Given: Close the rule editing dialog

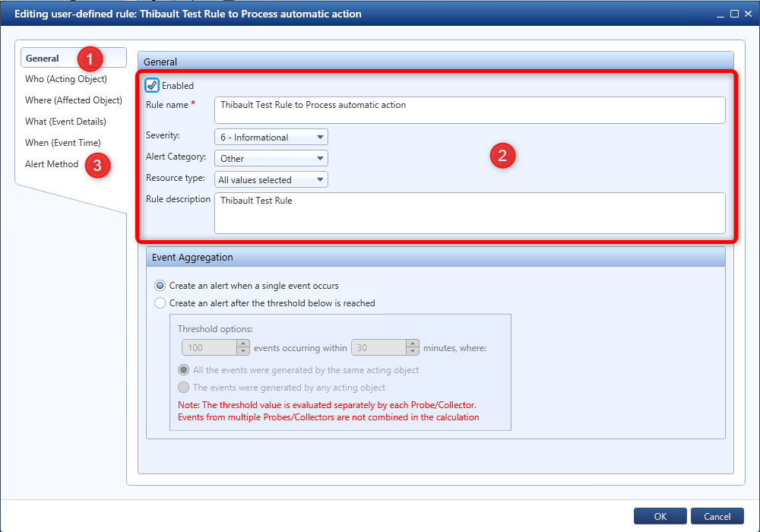Looking at the screenshot, I should 749,14.
